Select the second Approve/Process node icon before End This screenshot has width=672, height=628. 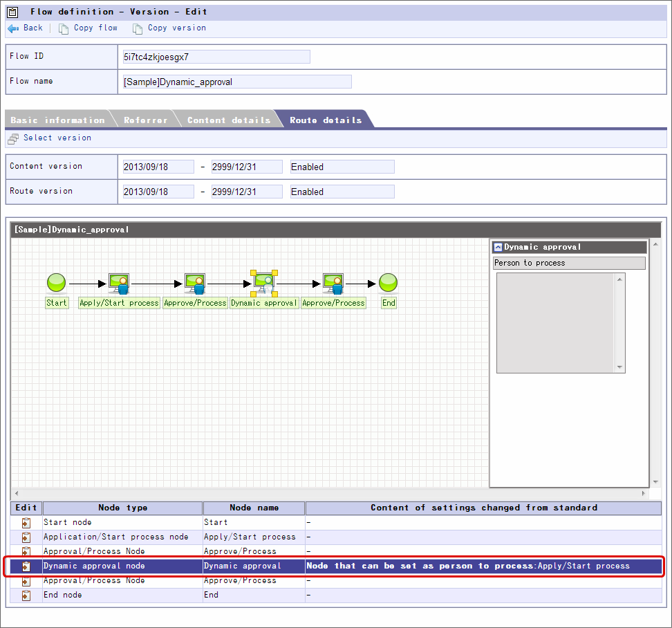pos(333,284)
